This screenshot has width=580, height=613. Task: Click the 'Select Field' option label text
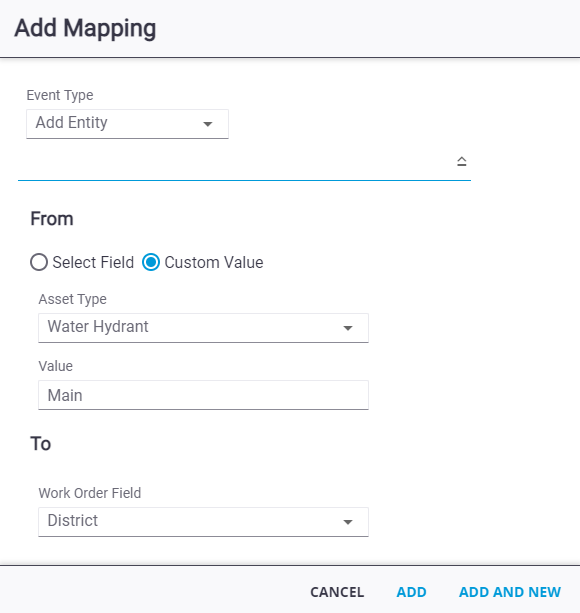click(x=93, y=262)
